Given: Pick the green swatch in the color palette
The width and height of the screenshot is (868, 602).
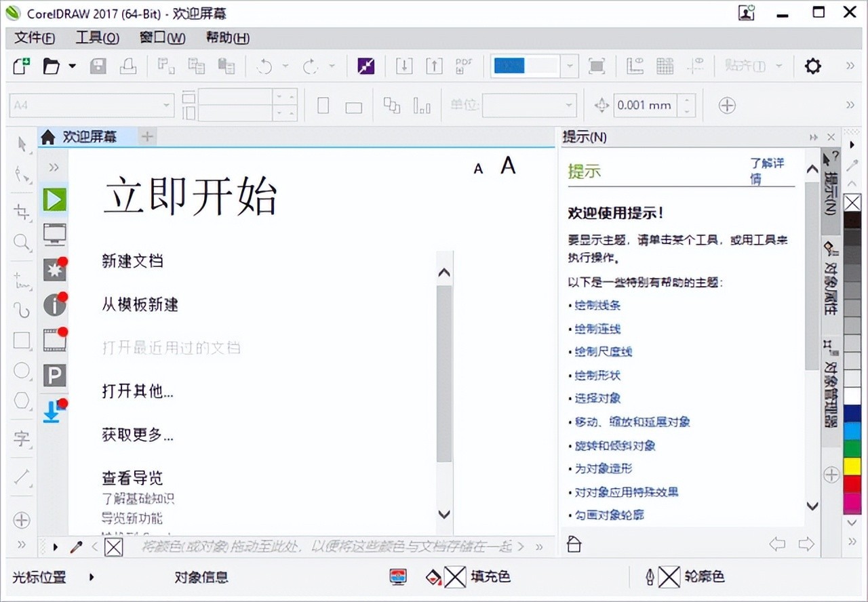Looking at the screenshot, I should [x=852, y=449].
